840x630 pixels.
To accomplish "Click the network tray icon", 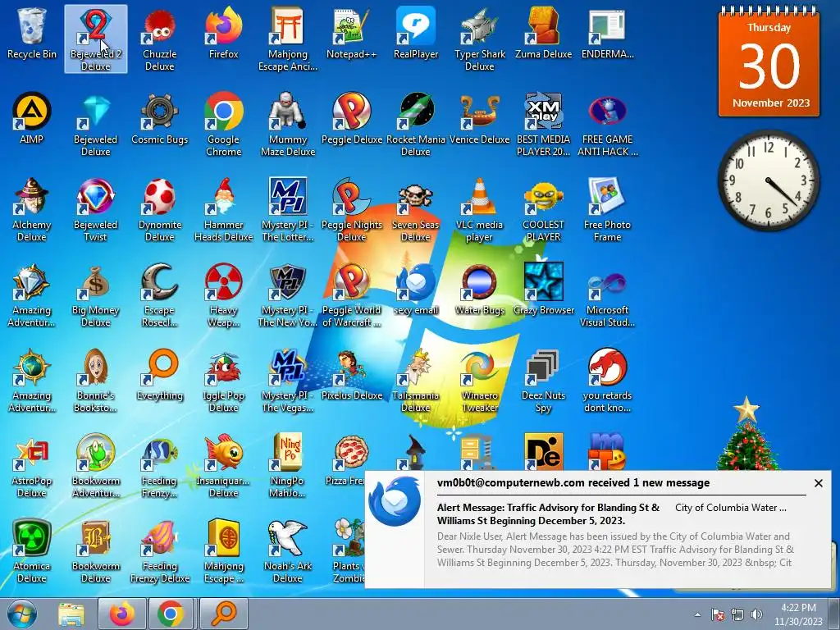I will click(x=737, y=614).
